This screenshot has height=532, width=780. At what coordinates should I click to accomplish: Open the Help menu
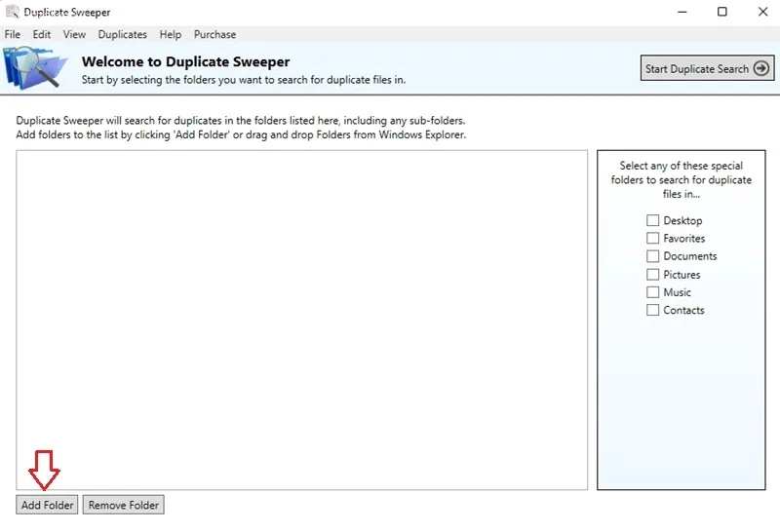(170, 34)
